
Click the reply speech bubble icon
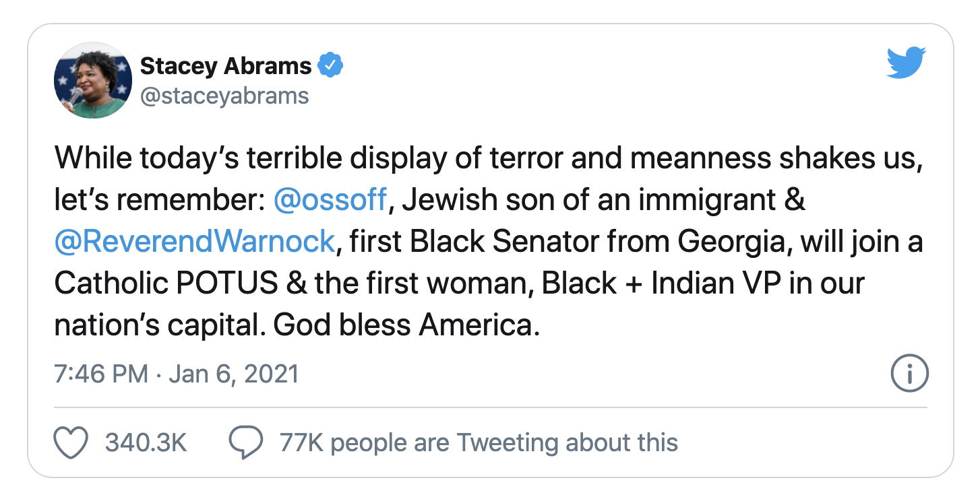point(245,442)
